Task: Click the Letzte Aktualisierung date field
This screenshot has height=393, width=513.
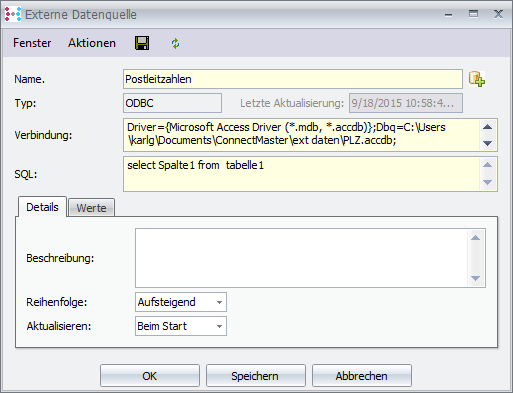Action: click(x=406, y=103)
